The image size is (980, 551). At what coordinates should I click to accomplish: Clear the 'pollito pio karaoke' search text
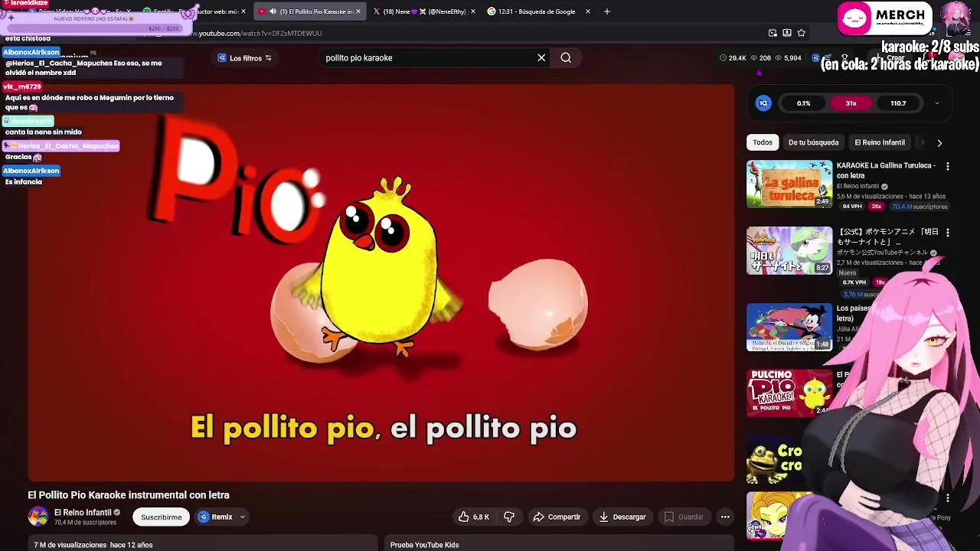pyautogui.click(x=541, y=57)
